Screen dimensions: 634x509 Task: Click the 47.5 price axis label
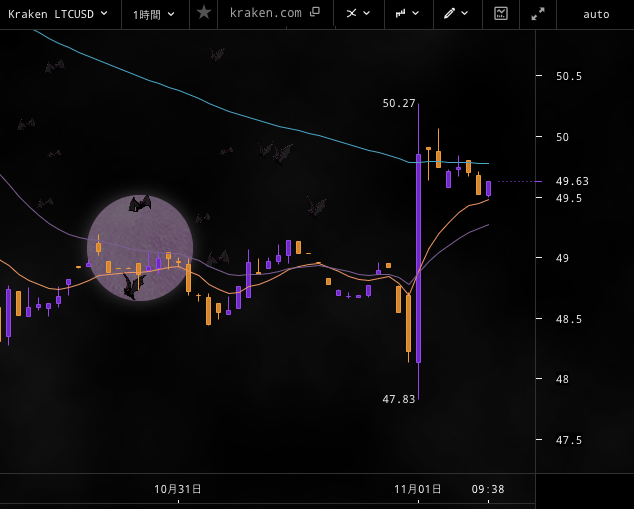(x=569, y=440)
